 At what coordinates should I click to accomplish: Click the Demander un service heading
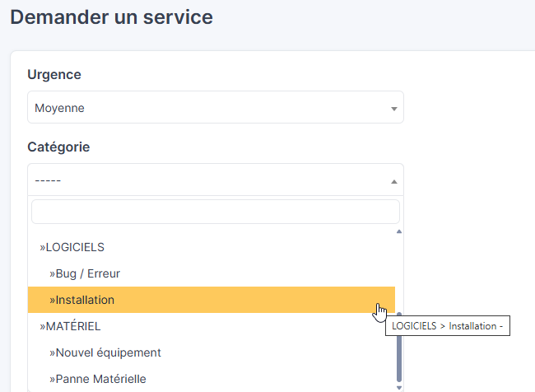coord(111,16)
